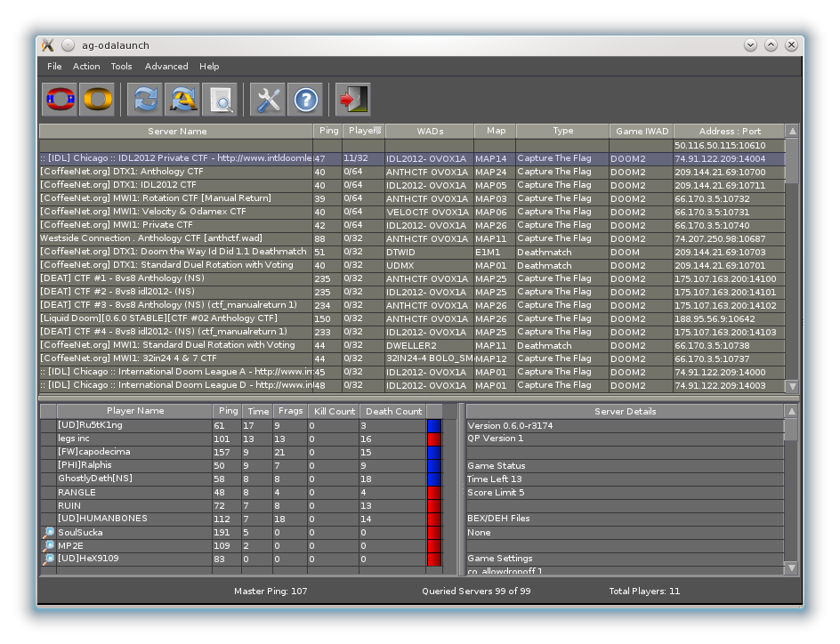The height and width of the screenshot is (644, 840).
Task: Click the blue team color of [UD]Ru5tK1ng
Action: click(434, 426)
